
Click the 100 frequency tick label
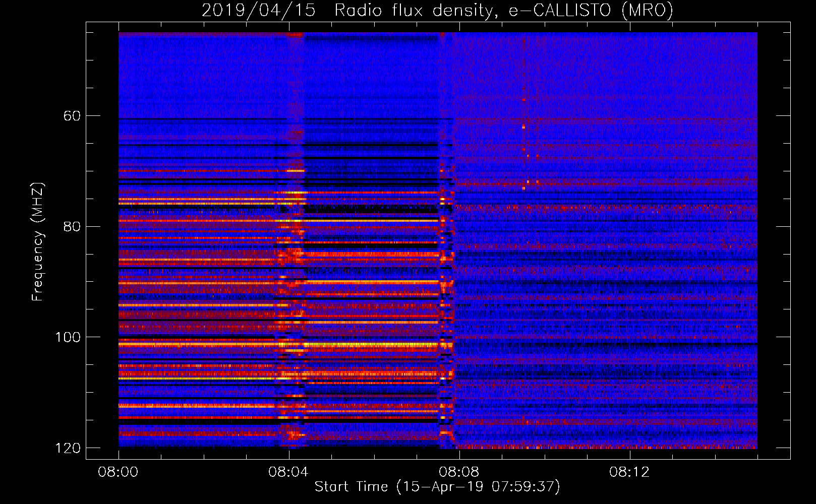pyautogui.click(x=68, y=337)
